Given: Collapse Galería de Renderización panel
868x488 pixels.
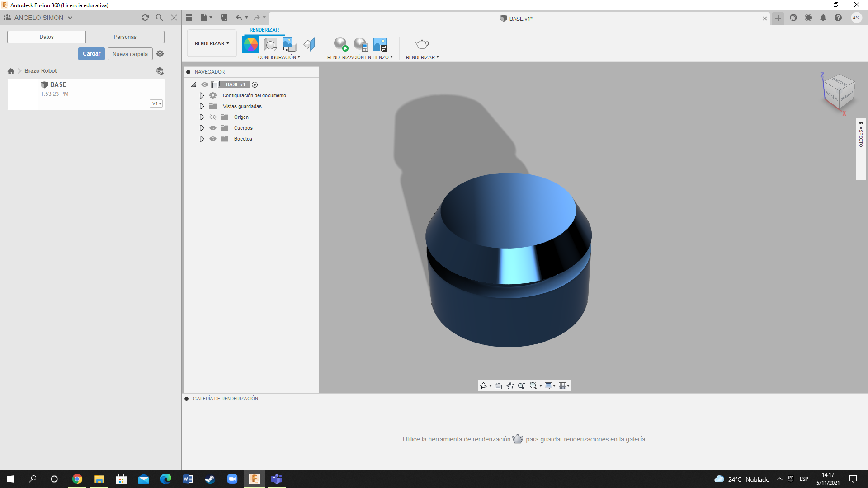Looking at the screenshot, I should (x=187, y=399).
